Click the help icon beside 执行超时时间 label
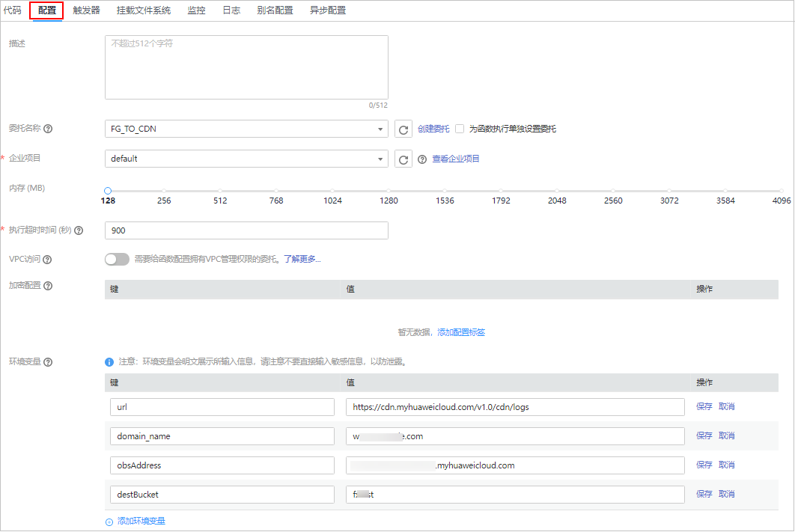 [x=79, y=230]
